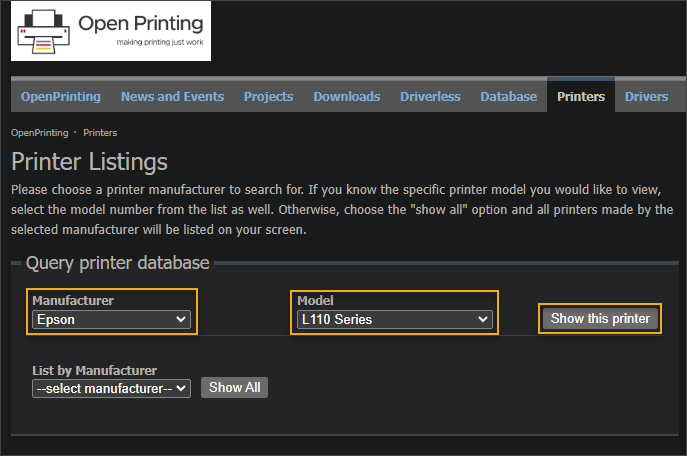Click the Query printer database legend
This screenshot has width=687, height=456.
(117, 263)
